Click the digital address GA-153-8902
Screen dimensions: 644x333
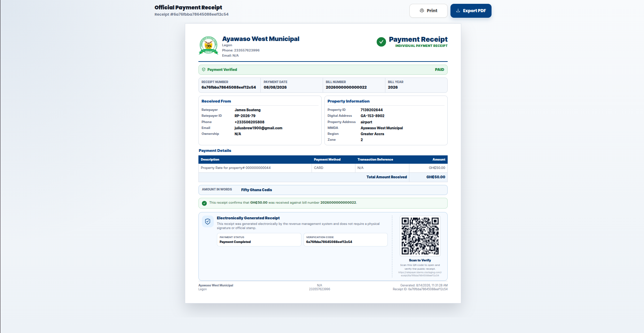click(372, 116)
